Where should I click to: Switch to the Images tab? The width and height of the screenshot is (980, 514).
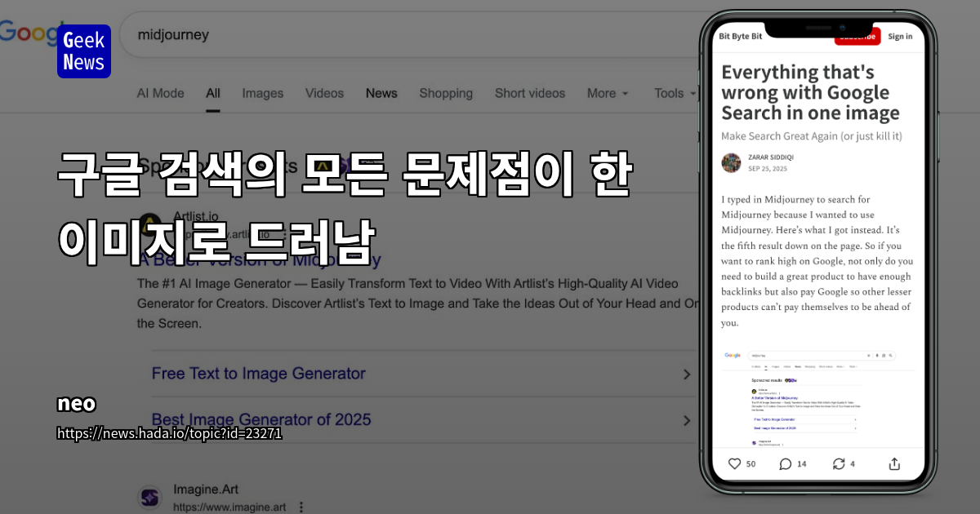coord(262,93)
